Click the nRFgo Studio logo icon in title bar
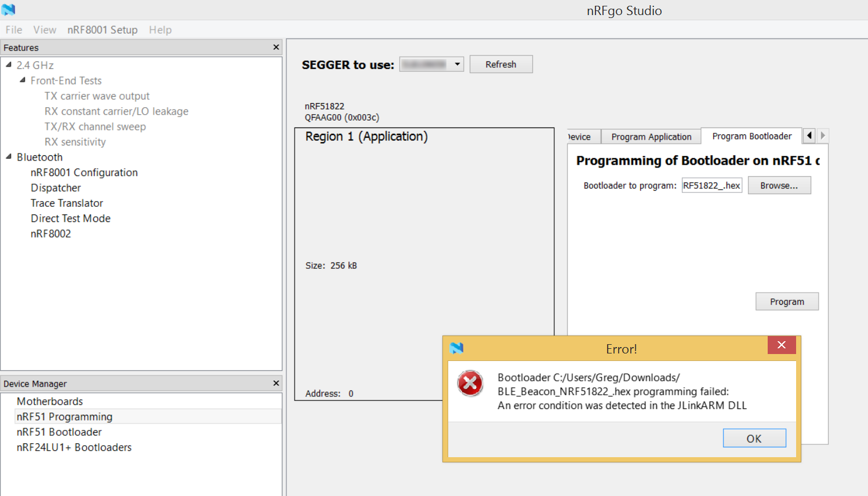This screenshot has width=868, height=496. pos(8,9)
